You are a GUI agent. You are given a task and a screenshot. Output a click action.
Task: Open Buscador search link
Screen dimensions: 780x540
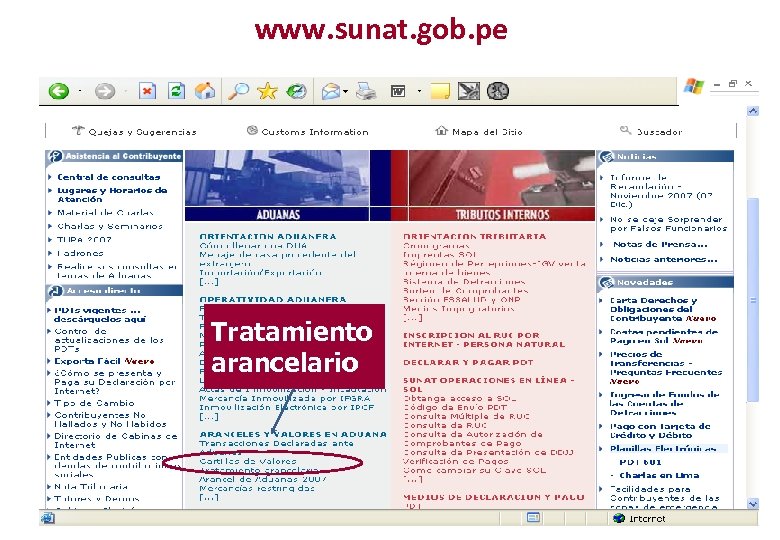pyautogui.click(x=659, y=132)
